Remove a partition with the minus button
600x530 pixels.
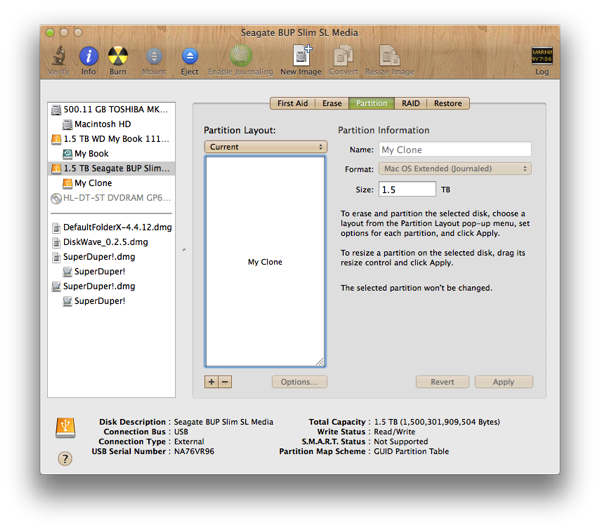click(x=225, y=382)
